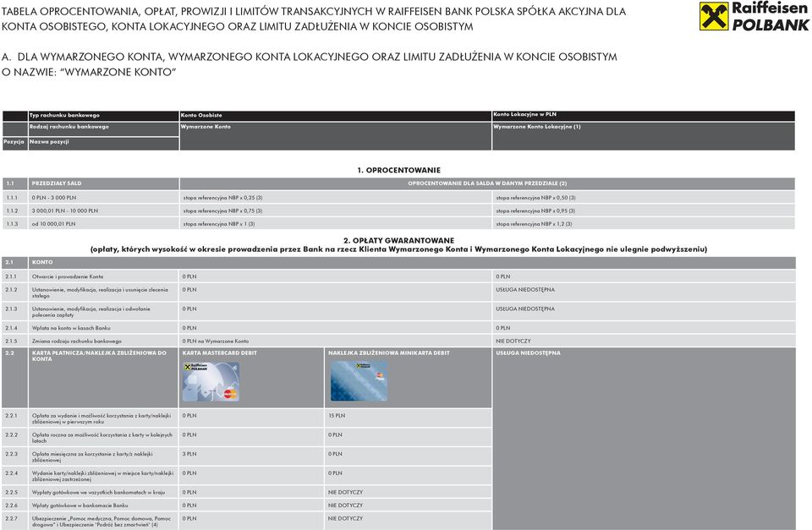Click 'USŁUGA NIEDOSTĘPNA' in row 2.1.2

(x=525, y=290)
